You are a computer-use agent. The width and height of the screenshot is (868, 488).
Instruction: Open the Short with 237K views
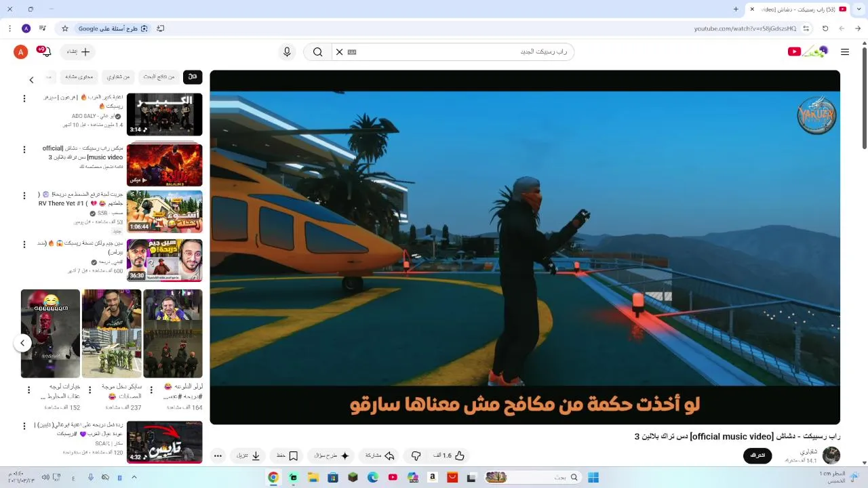pos(111,333)
